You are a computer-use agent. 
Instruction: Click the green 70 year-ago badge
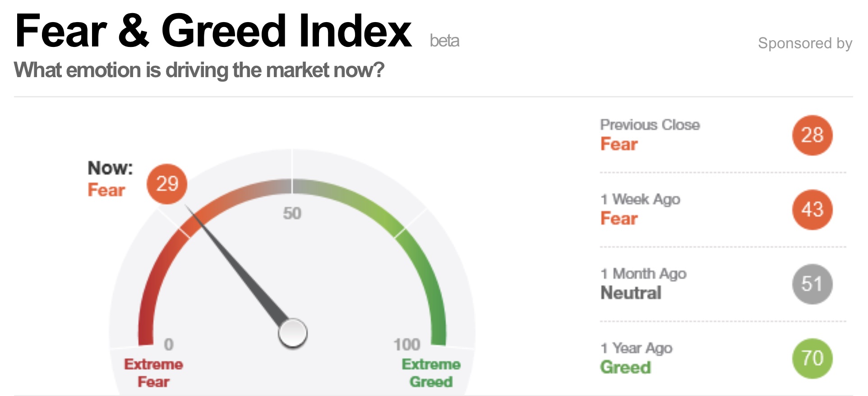[812, 359]
